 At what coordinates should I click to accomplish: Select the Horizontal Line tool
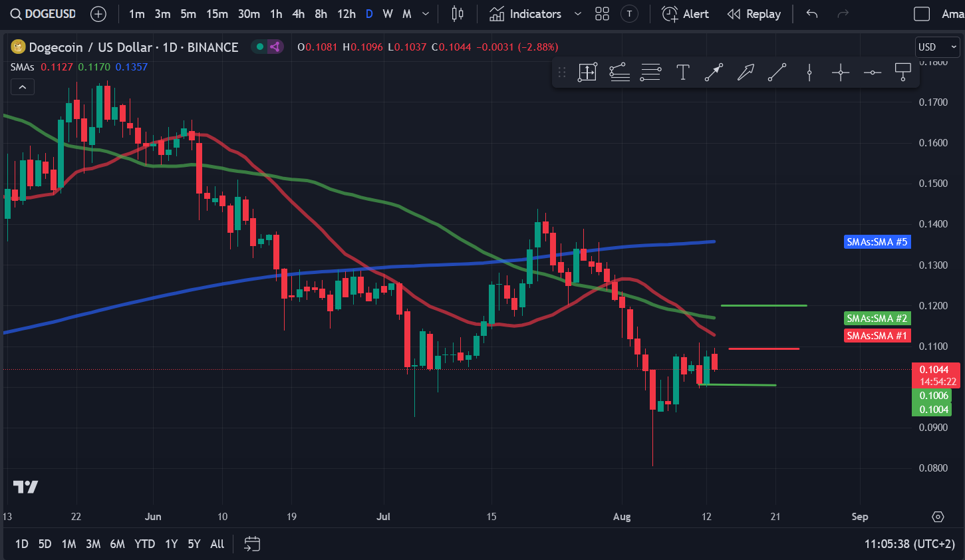(872, 72)
